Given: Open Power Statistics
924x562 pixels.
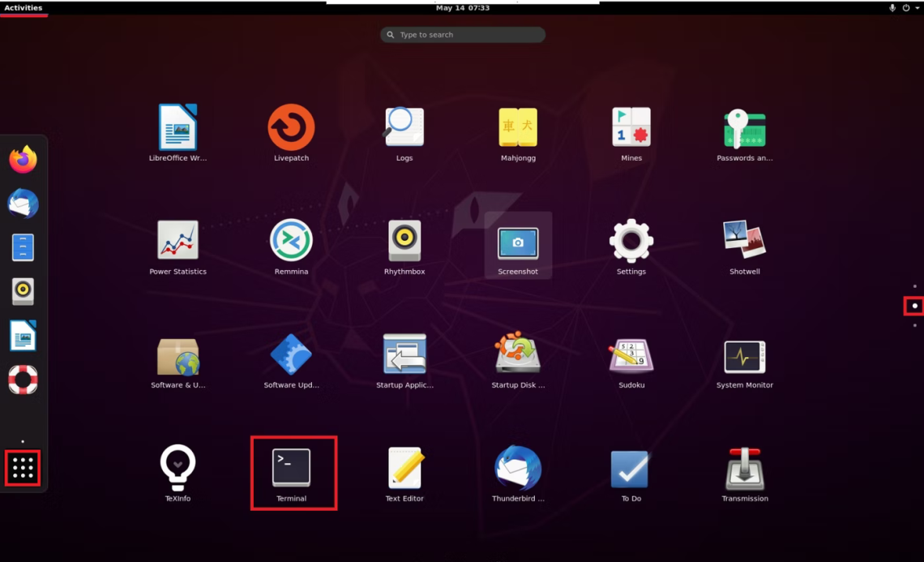Looking at the screenshot, I should [178, 247].
